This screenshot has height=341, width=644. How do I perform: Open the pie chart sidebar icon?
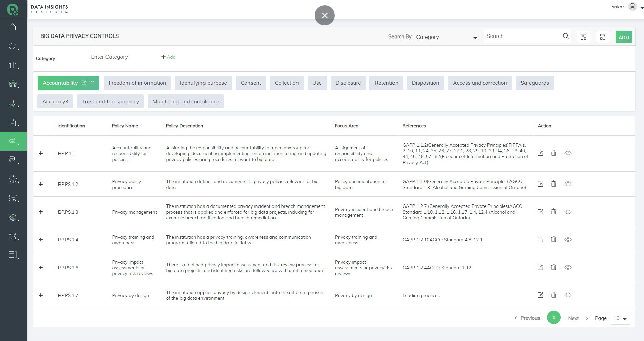coord(13,46)
